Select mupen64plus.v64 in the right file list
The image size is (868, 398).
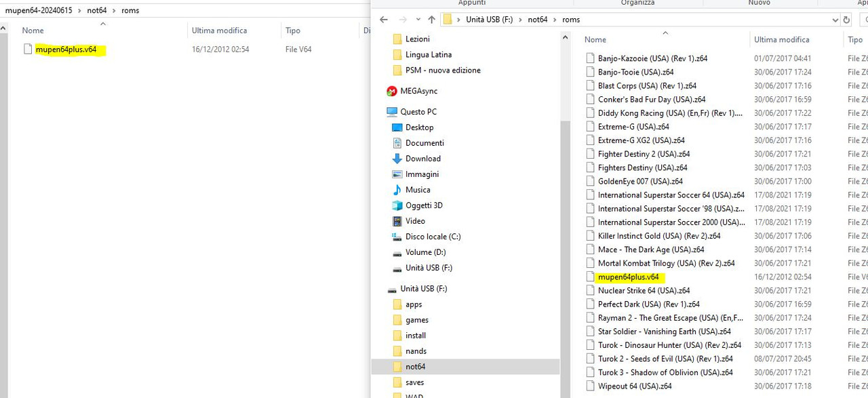pyautogui.click(x=628, y=277)
